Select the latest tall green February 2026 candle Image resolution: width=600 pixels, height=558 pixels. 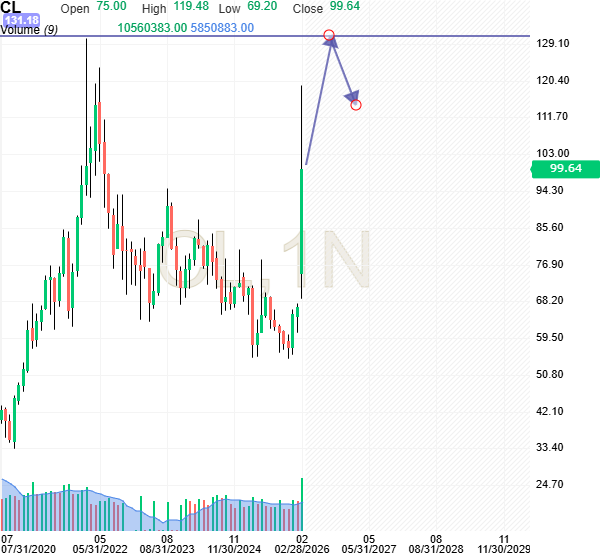(302, 221)
